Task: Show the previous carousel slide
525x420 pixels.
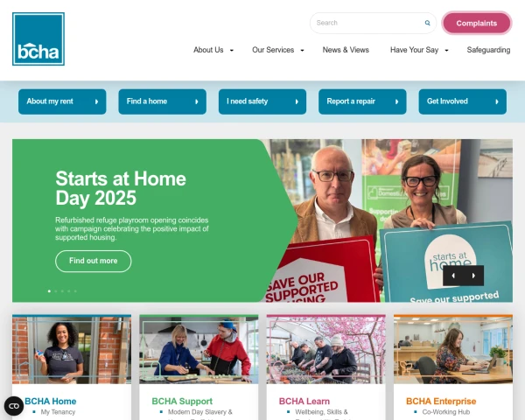Action: (453, 276)
